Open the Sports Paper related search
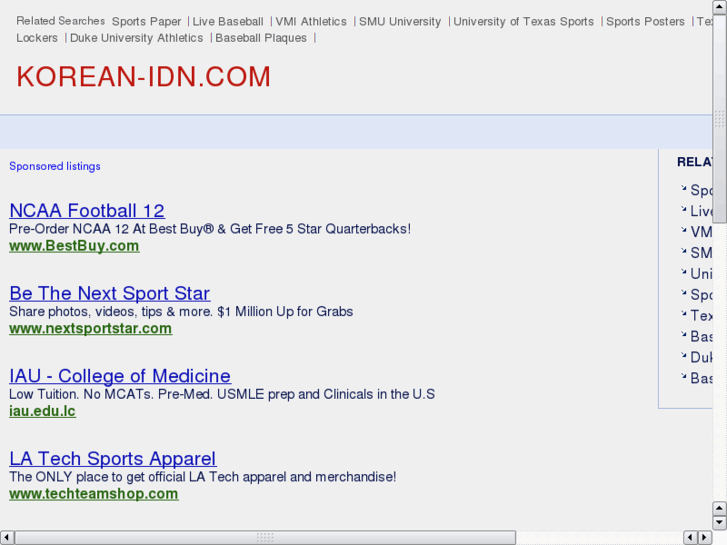 tap(146, 22)
